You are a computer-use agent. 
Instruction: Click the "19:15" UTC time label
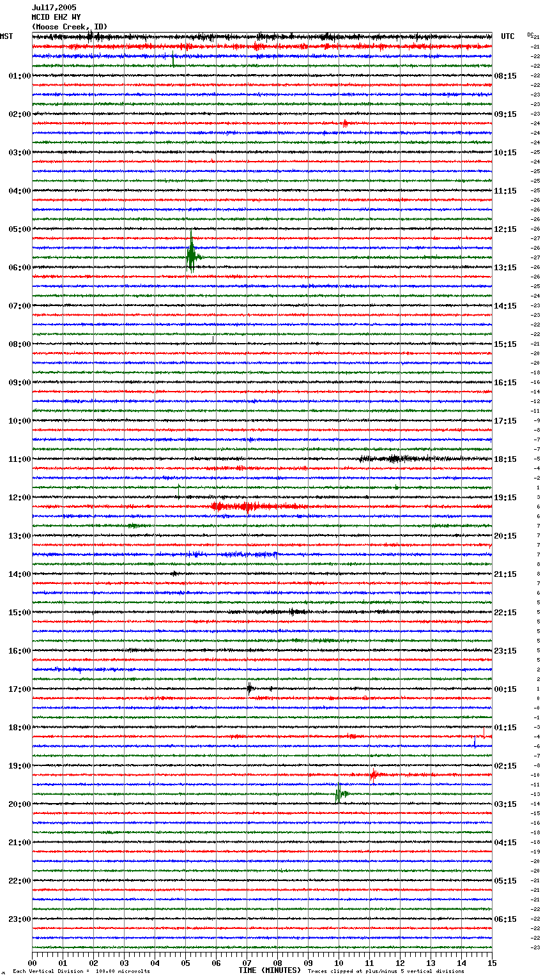[x=505, y=498]
